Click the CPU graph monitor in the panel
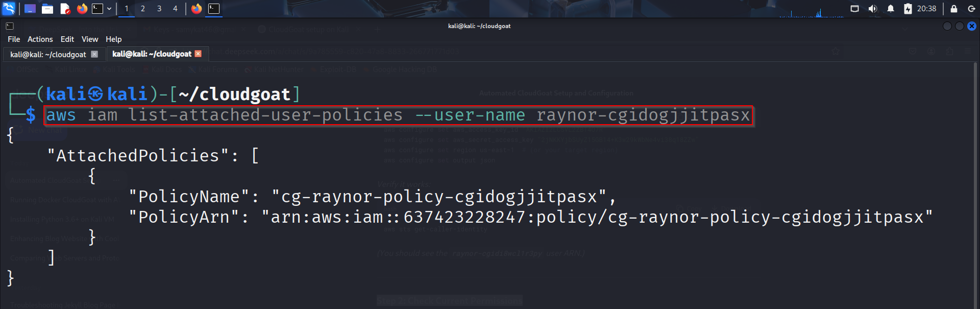 click(x=812, y=13)
